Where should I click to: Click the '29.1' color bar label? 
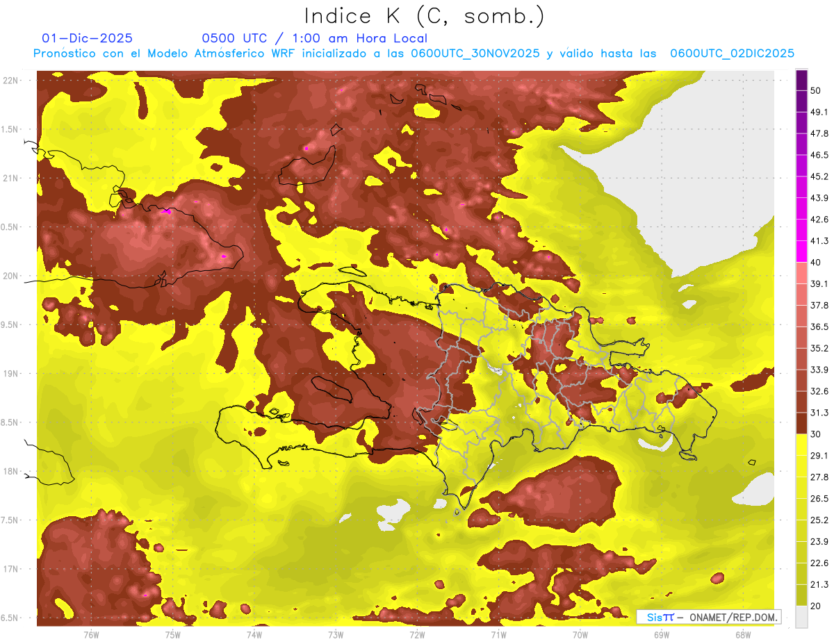[x=819, y=456]
